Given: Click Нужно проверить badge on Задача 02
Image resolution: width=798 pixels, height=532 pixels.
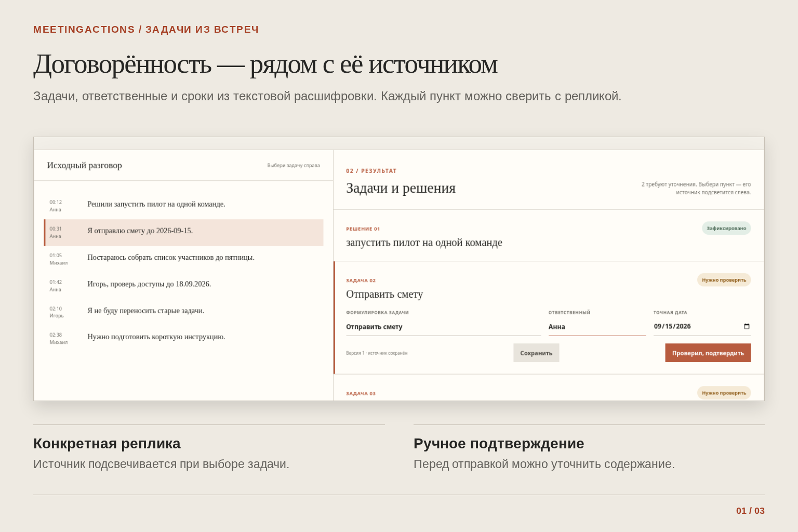Looking at the screenshot, I should 724,280.
